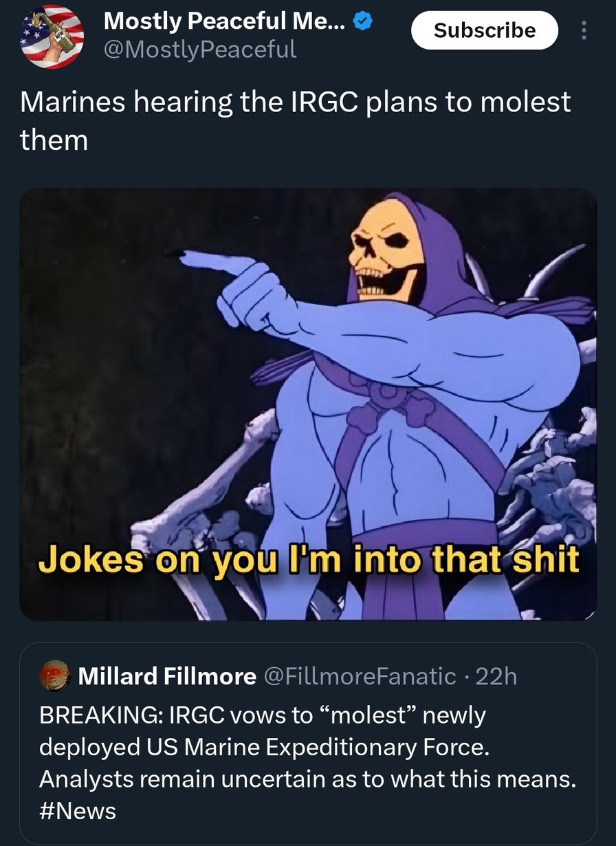Screen dimensions: 616x846
Task: Visit the @MostlyPeaceful handle
Action: coord(199,49)
